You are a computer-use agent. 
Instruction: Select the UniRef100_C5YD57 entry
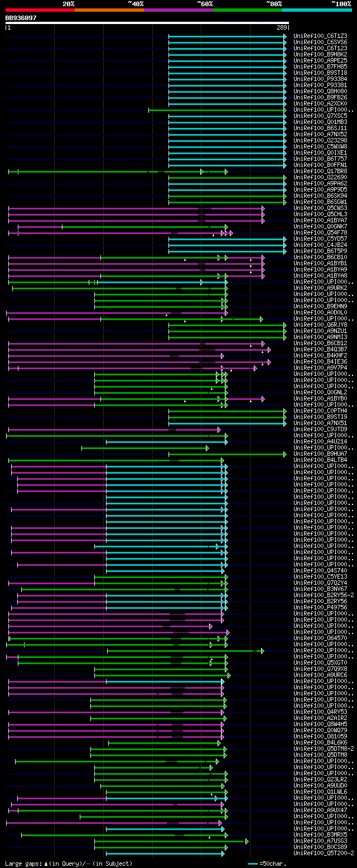pyautogui.click(x=320, y=239)
